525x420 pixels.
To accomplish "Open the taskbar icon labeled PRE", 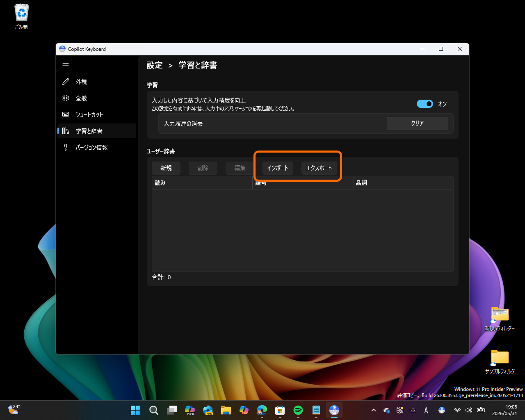I will point(208,410).
